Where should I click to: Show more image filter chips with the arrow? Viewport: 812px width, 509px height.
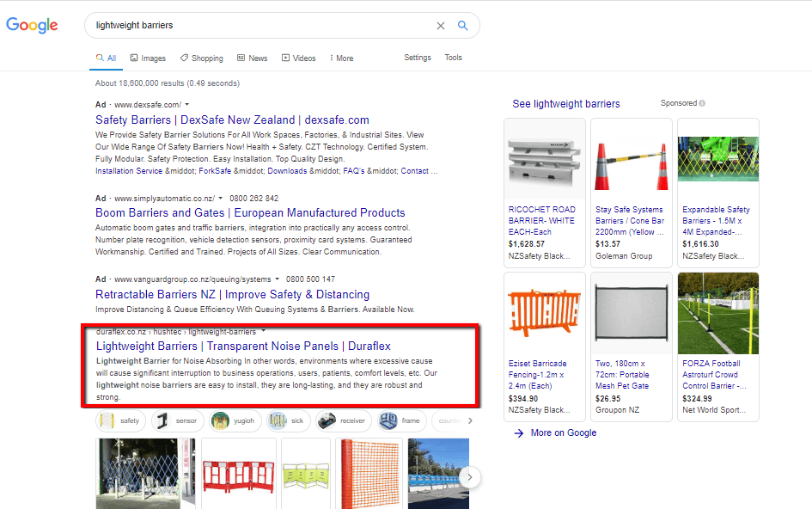pos(470,421)
